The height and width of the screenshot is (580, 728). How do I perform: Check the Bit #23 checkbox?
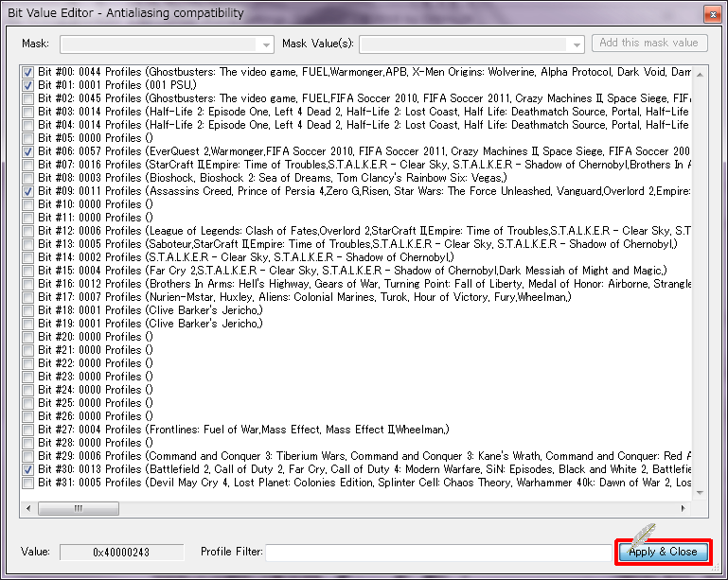(x=27, y=377)
